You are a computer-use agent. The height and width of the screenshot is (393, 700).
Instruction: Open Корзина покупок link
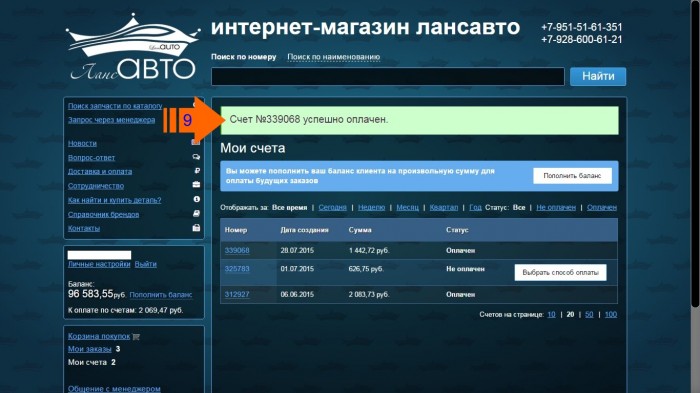click(x=99, y=336)
